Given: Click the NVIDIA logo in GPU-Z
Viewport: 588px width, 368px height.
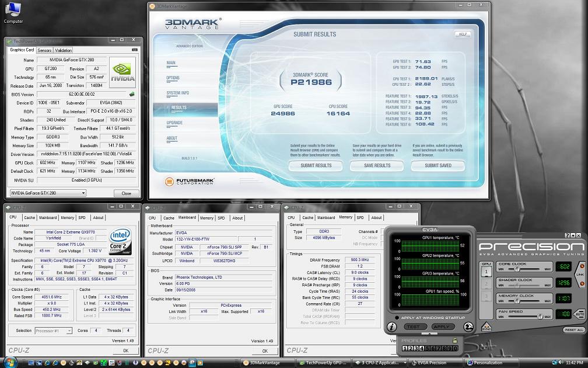Looking at the screenshot, I should click(x=123, y=72).
